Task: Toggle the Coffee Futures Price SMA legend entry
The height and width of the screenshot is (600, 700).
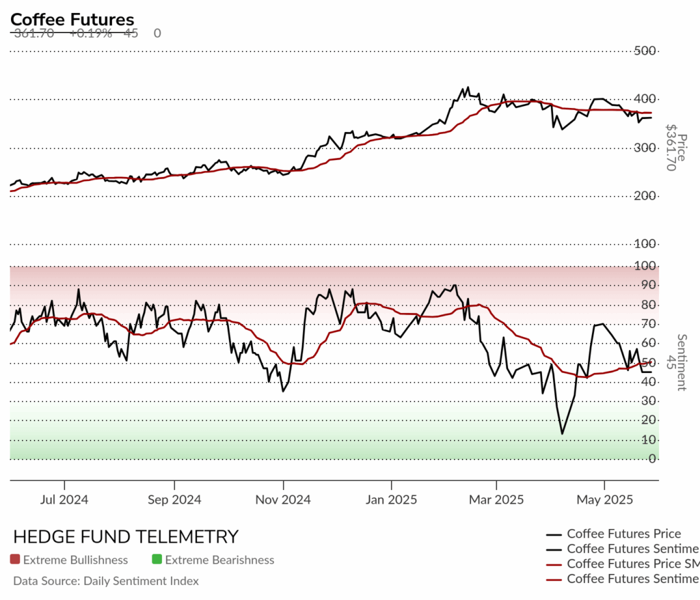Action: pyautogui.click(x=623, y=564)
